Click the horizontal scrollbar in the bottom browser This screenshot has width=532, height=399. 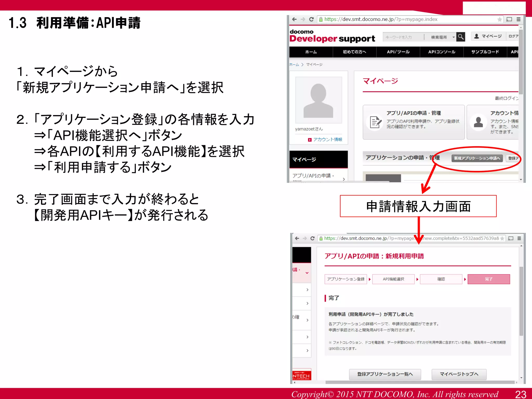coord(420,382)
